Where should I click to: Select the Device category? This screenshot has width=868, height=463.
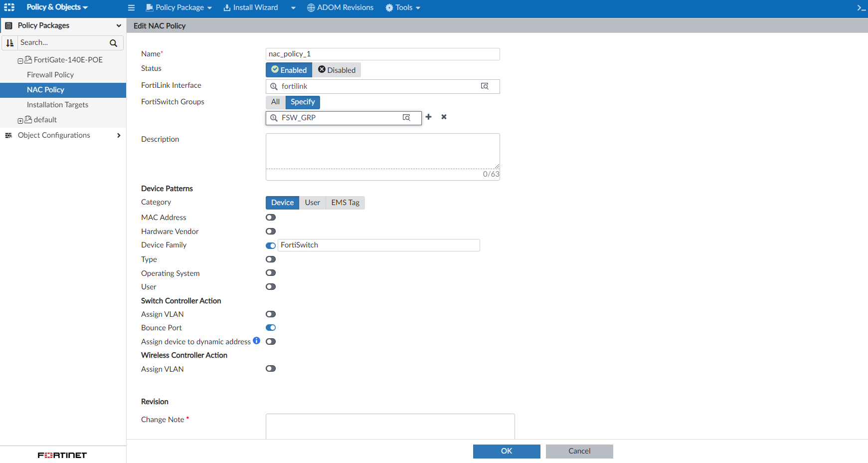pyautogui.click(x=282, y=203)
